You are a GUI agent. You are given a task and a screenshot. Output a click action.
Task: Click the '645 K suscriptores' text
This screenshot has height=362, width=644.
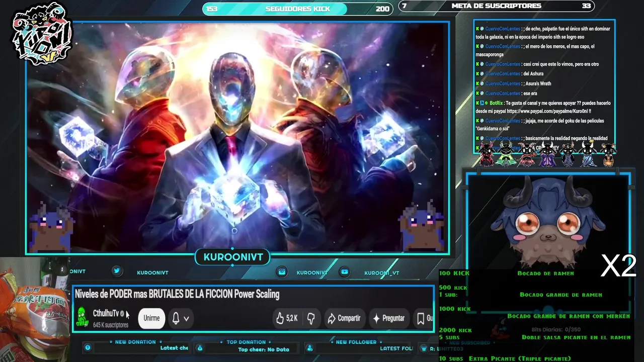tap(111, 325)
